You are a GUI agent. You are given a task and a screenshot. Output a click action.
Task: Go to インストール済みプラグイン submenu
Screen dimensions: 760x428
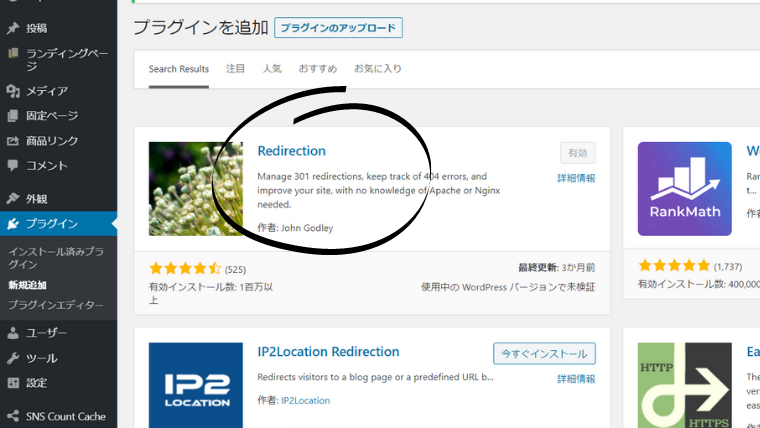pyautogui.click(x=56, y=258)
